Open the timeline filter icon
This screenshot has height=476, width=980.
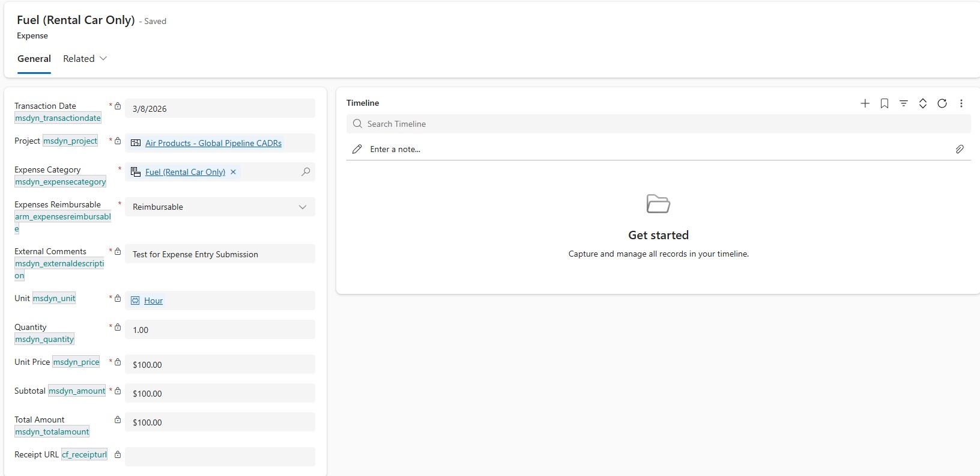pyautogui.click(x=904, y=103)
